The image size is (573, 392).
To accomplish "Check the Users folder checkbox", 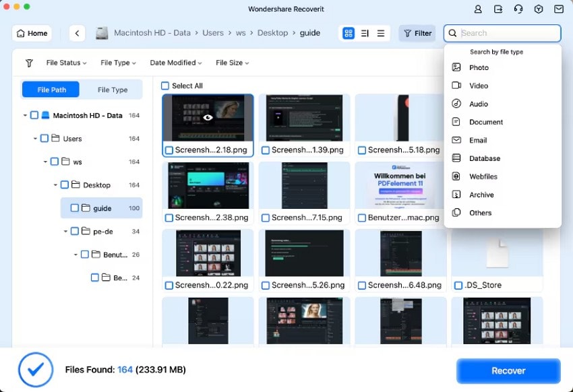I will [x=44, y=139].
